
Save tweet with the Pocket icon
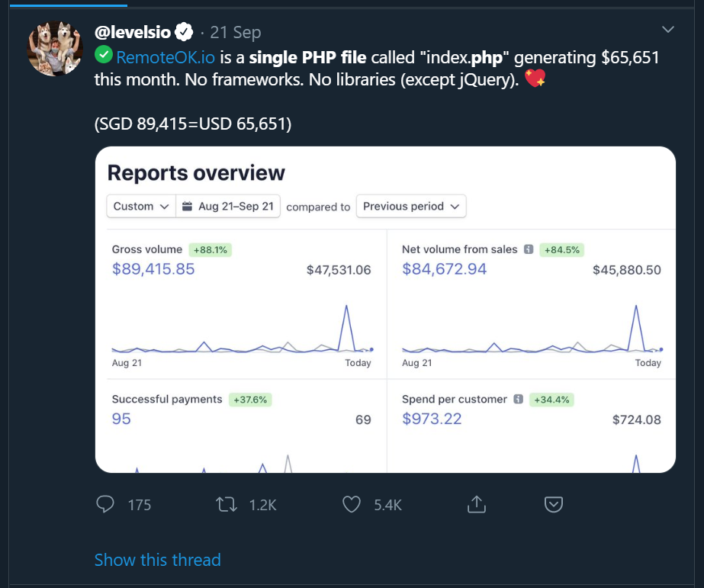point(554,505)
